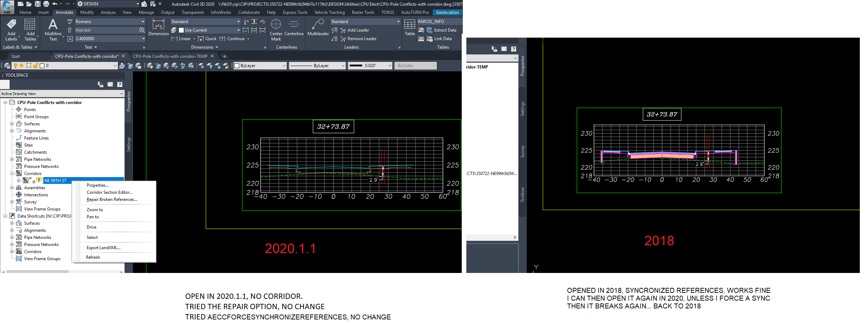This screenshot has width=868, height=323.
Task: Open the Express Tools menu
Action: pyautogui.click(x=295, y=12)
